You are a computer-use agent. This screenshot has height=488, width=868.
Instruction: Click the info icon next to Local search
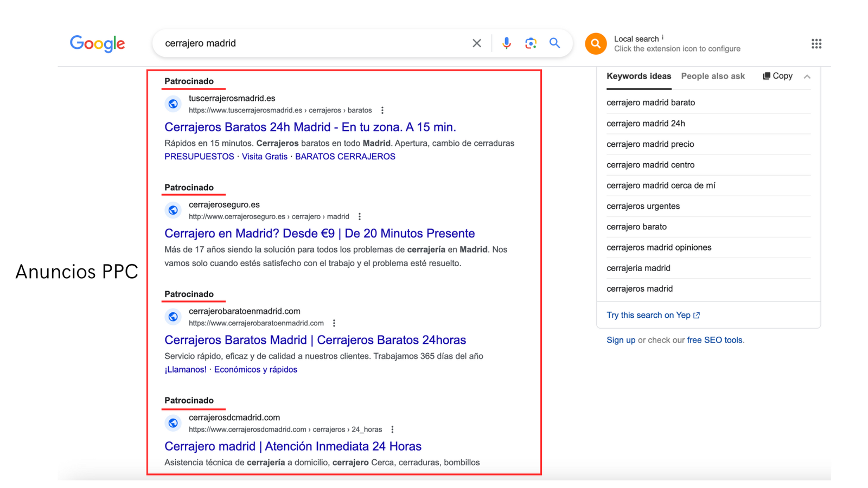tap(662, 37)
